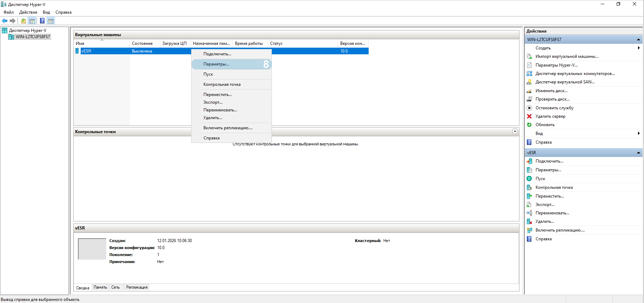Click the Контрольная точка icon in Actions pane
The height and width of the screenshot is (303, 644).
pyautogui.click(x=529, y=187)
